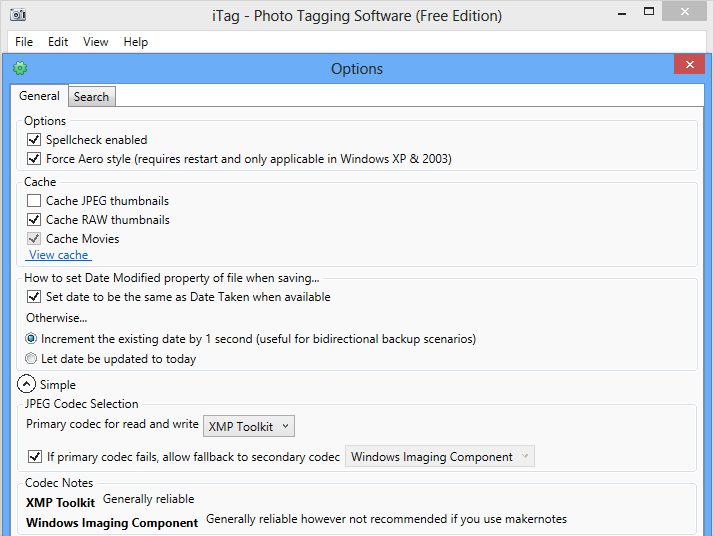714x536 pixels.
Task: Open the Help menu
Action: click(136, 42)
